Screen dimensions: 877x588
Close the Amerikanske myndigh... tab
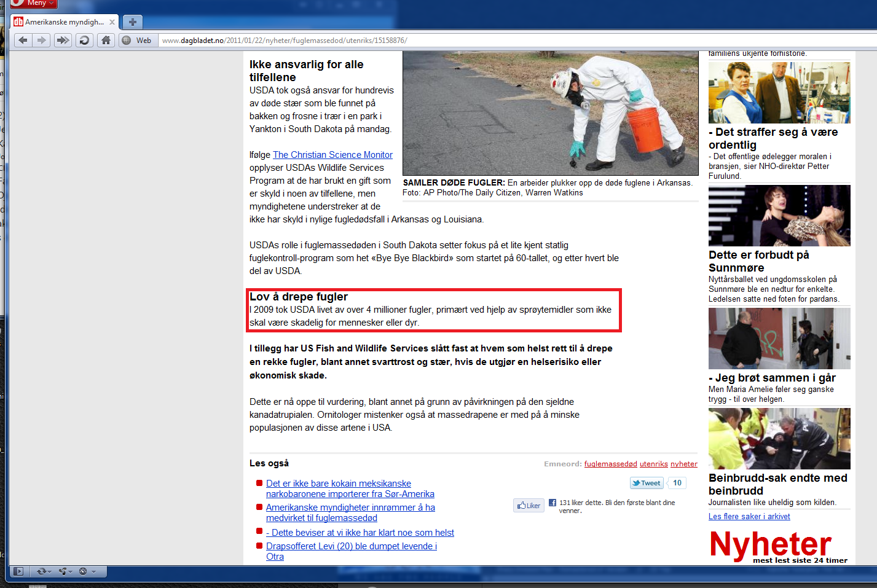coord(112,22)
